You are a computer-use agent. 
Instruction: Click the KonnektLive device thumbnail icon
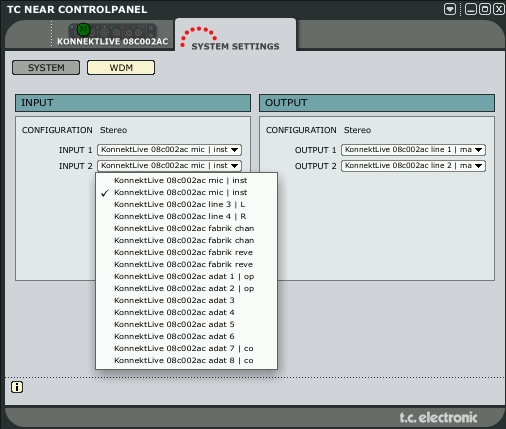tap(113, 31)
